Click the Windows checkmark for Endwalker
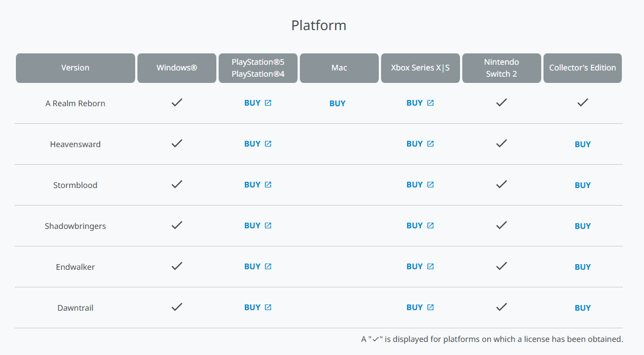 [177, 266]
